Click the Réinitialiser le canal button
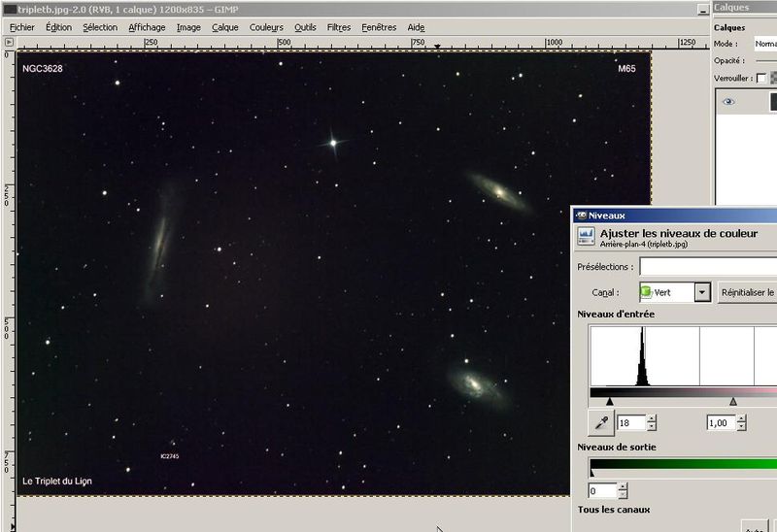 point(747,292)
